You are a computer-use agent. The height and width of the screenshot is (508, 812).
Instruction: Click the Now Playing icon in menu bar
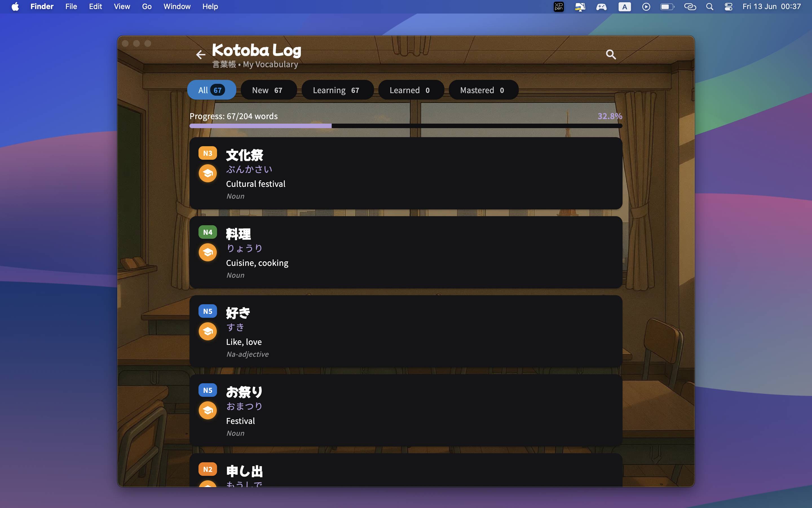[x=646, y=6]
